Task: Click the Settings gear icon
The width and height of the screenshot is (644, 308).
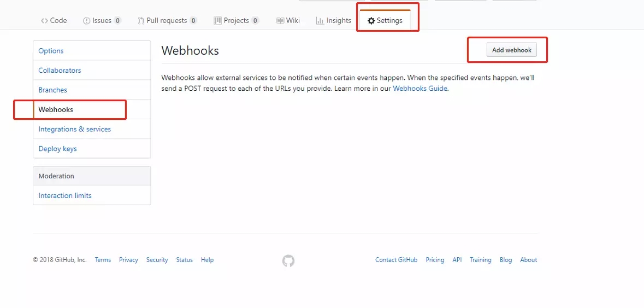Action: 371,21
